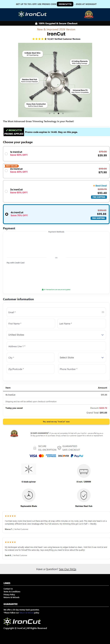Screen dimensions: 110x644
Task: Click the '$95.88' Grand Total value
Action: coord(103,412)
